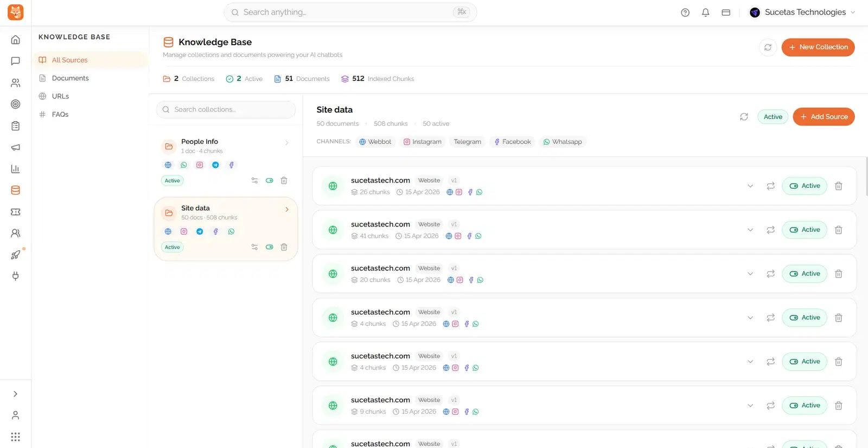Delete the Site data collection
This screenshot has width=868, height=448.
(284, 247)
